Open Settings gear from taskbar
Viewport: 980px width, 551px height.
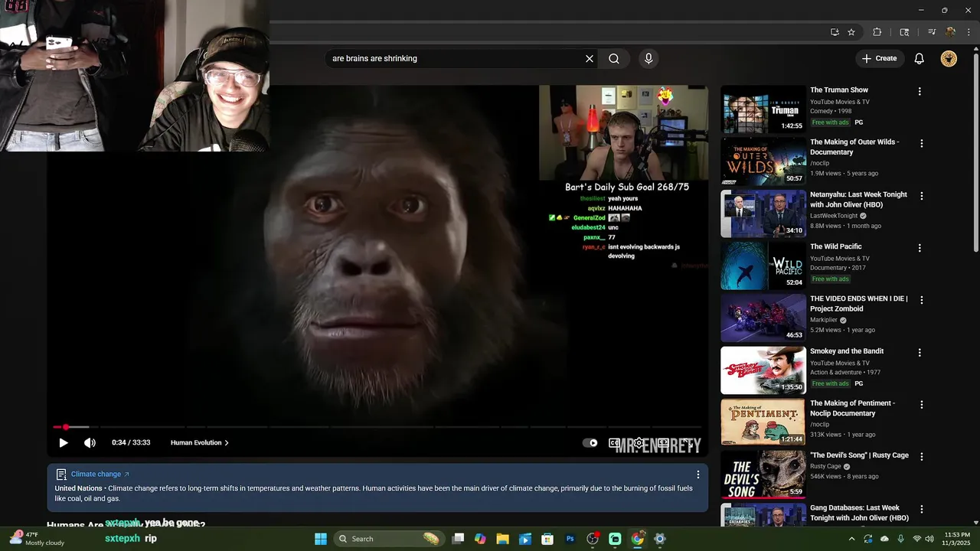660,539
